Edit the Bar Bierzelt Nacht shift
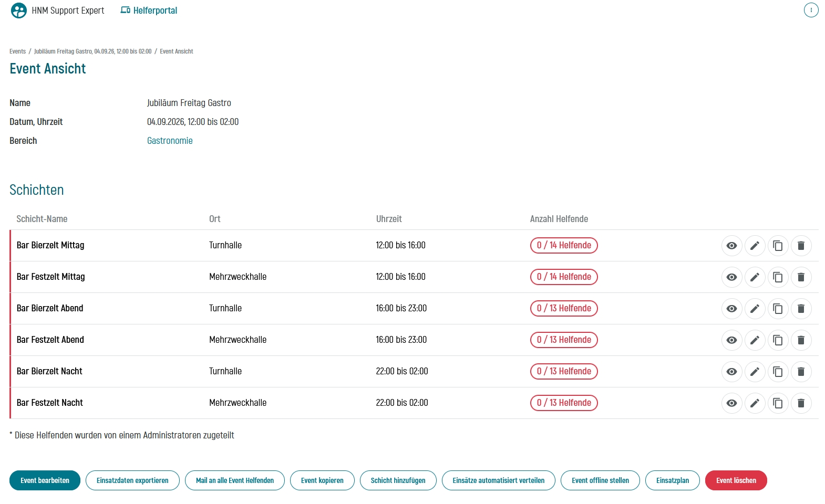This screenshot has height=504, width=825. tap(755, 372)
